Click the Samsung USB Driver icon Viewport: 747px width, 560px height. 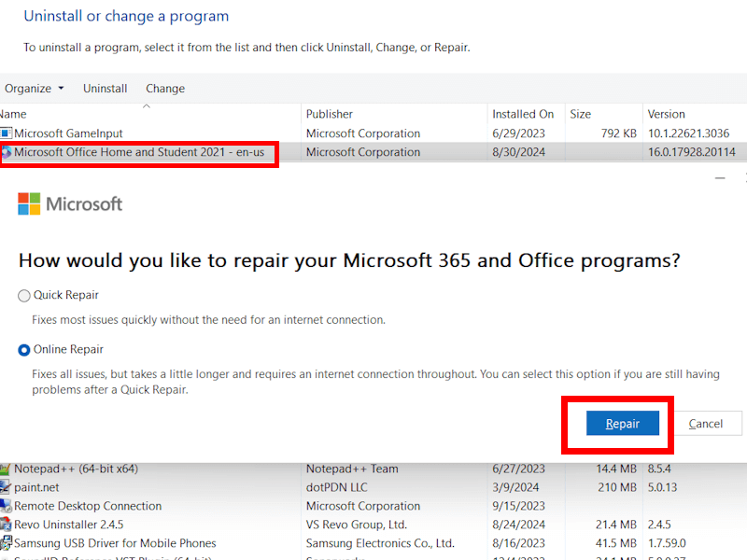click(x=6, y=543)
